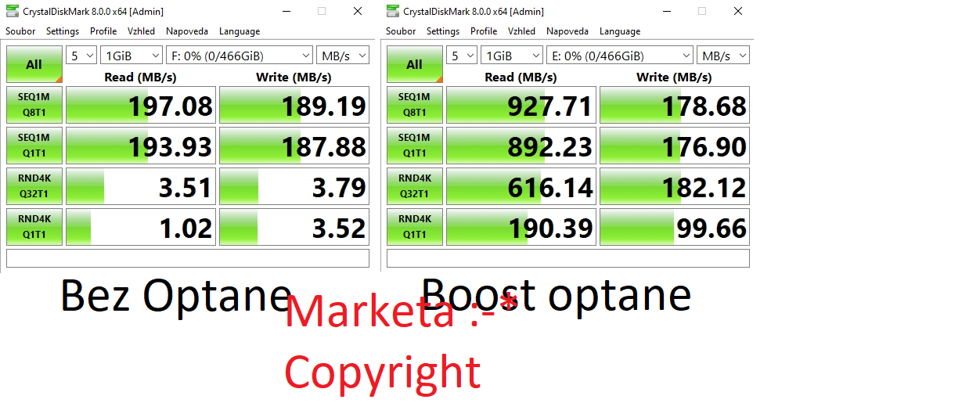
Task: Start RND4K Q32T1 test in right window
Action: (x=415, y=186)
